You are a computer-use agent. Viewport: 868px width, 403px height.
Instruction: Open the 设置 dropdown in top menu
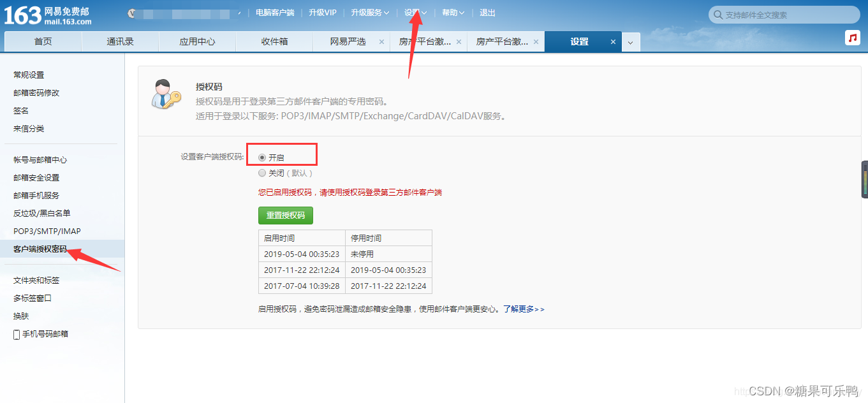414,12
